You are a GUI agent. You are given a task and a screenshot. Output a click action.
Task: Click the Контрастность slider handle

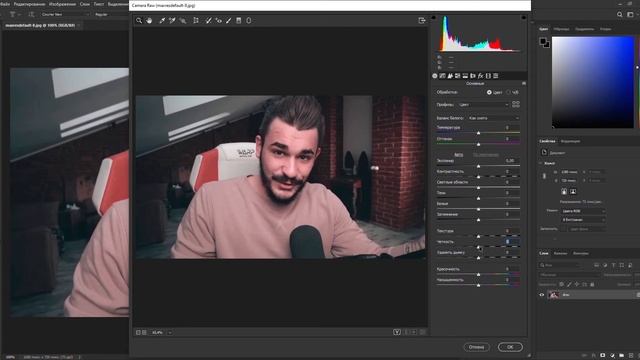coord(478,177)
